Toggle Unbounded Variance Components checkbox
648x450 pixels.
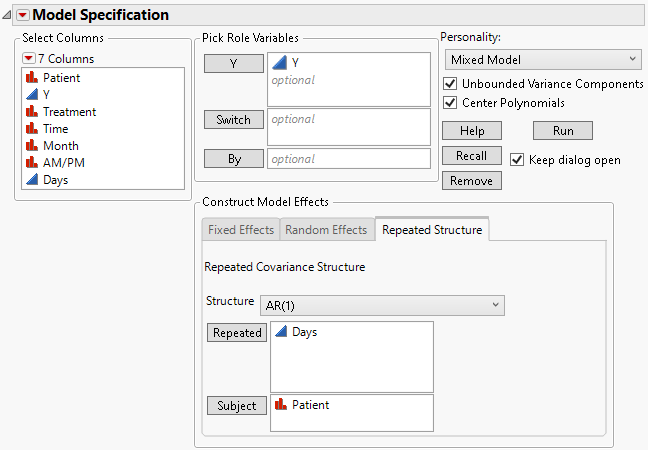click(450, 84)
